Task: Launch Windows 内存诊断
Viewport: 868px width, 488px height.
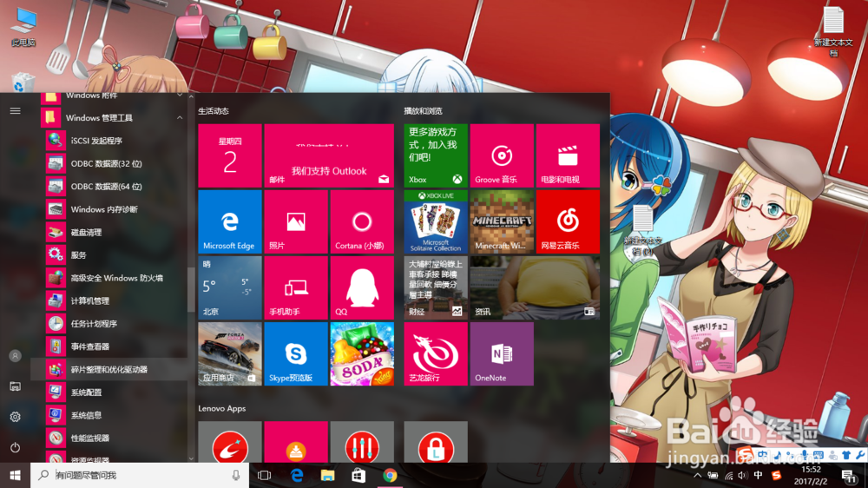Action: pos(109,209)
